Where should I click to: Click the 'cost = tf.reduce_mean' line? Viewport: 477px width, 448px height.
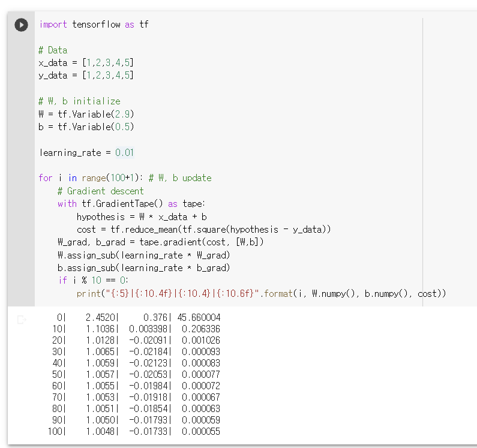pyautogui.click(x=204, y=229)
